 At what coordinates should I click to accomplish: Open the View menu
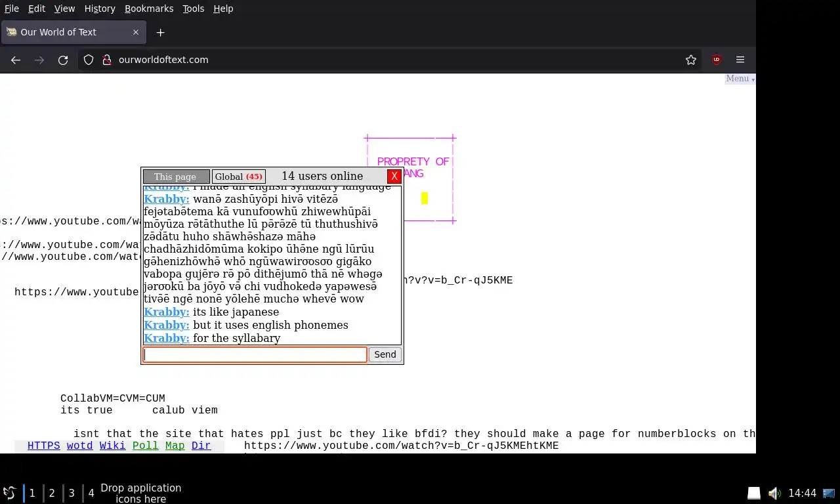[64, 9]
